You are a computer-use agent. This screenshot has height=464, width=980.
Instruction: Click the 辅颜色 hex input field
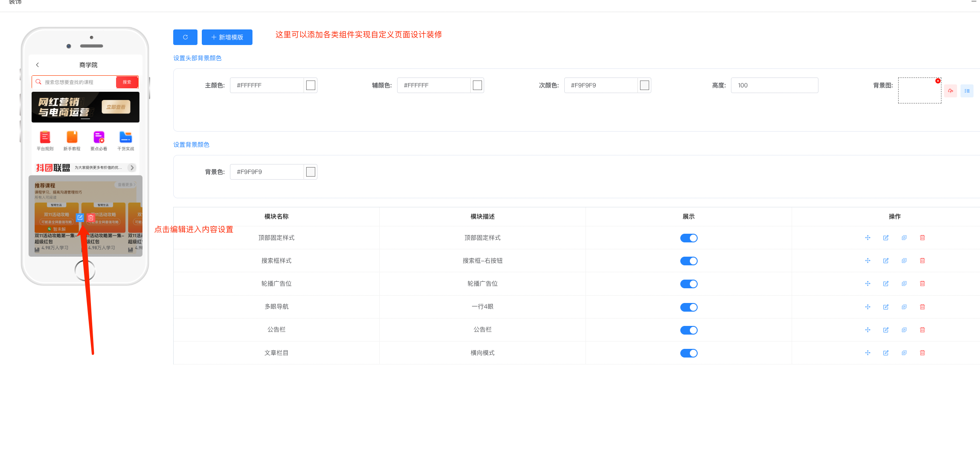tap(434, 85)
